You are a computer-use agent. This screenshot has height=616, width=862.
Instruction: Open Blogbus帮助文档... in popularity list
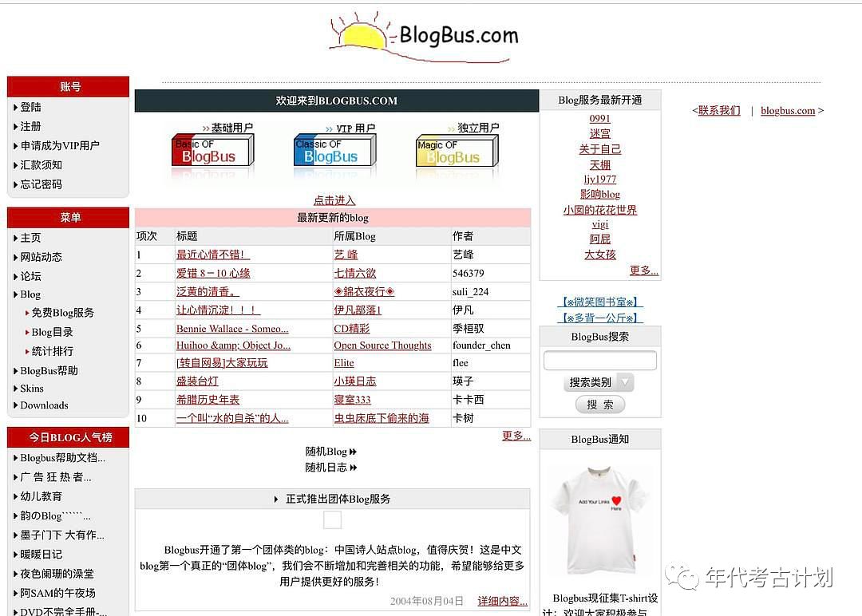pos(63,458)
